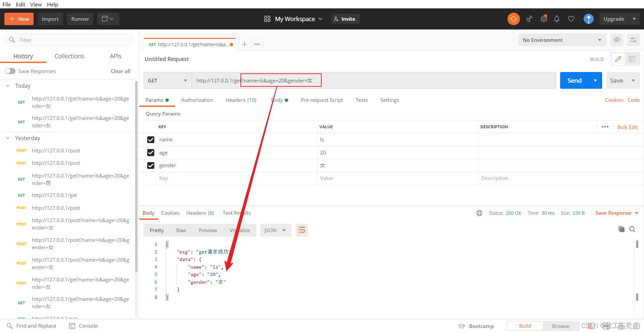Click the history sidebar scrollbar

coord(136,177)
